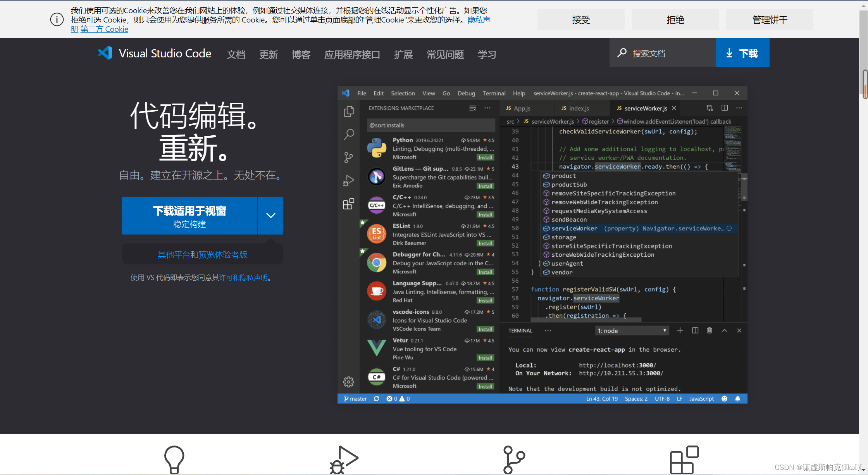Click the Python extension icon

pyautogui.click(x=377, y=148)
